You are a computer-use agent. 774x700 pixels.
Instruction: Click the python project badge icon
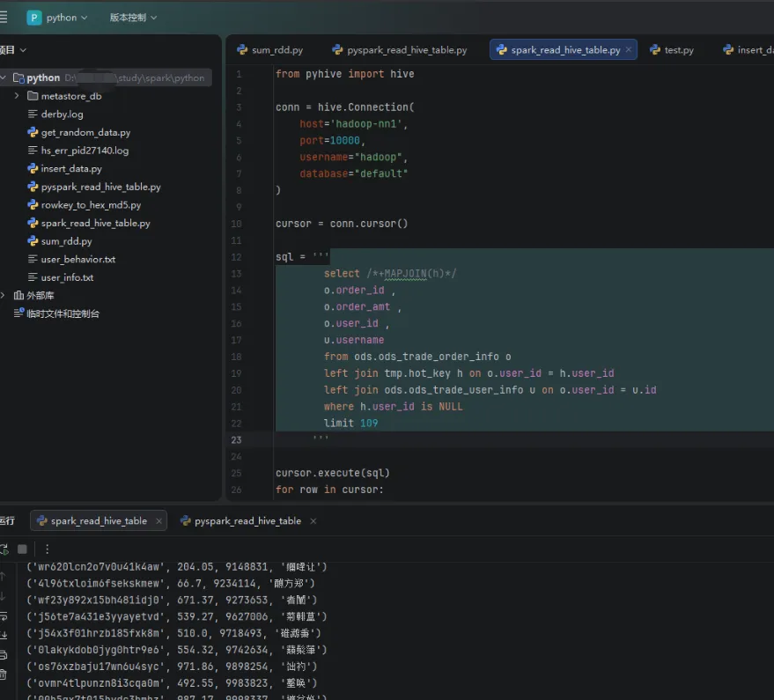(x=34, y=18)
